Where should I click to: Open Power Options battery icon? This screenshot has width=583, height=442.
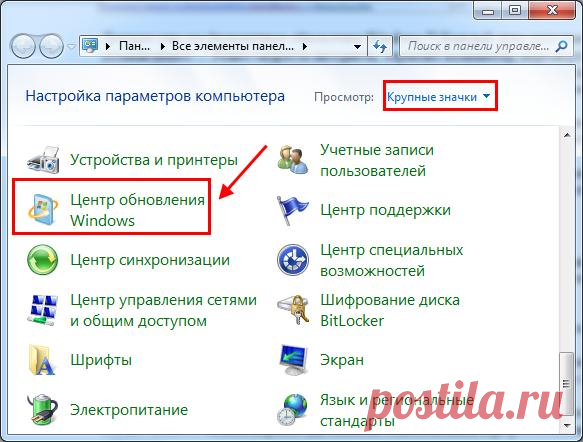pyautogui.click(x=42, y=409)
